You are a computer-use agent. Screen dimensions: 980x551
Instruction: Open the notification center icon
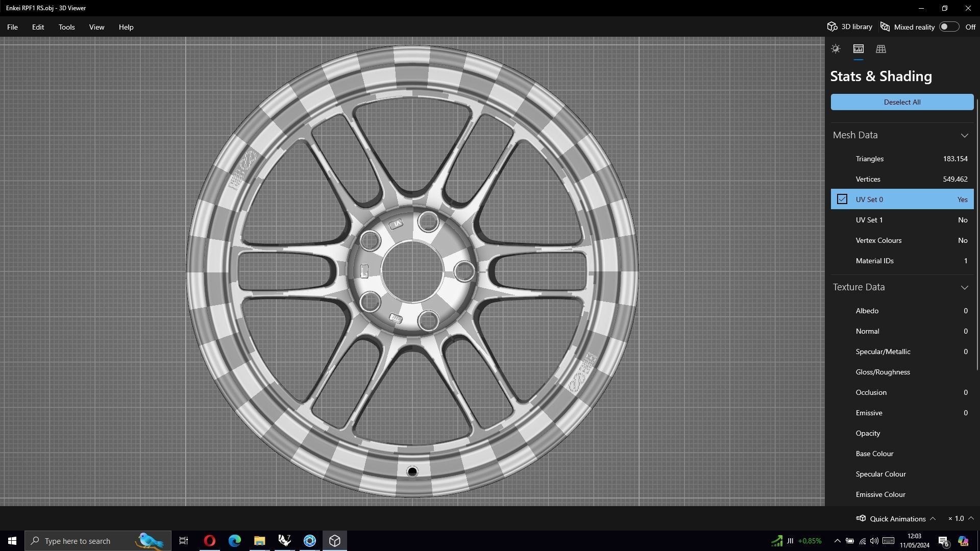coord(944,541)
